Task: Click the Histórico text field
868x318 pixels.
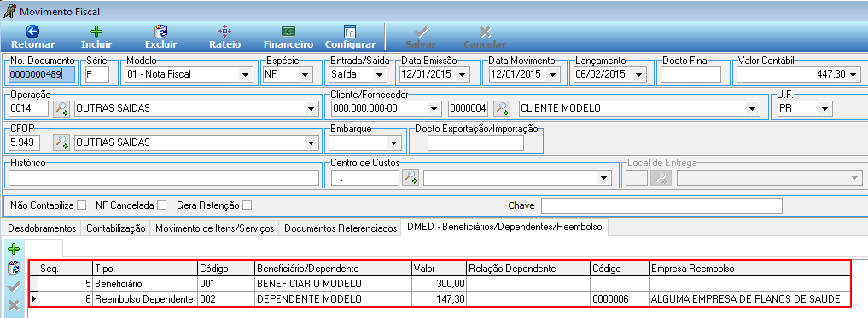Action: coord(164,177)
